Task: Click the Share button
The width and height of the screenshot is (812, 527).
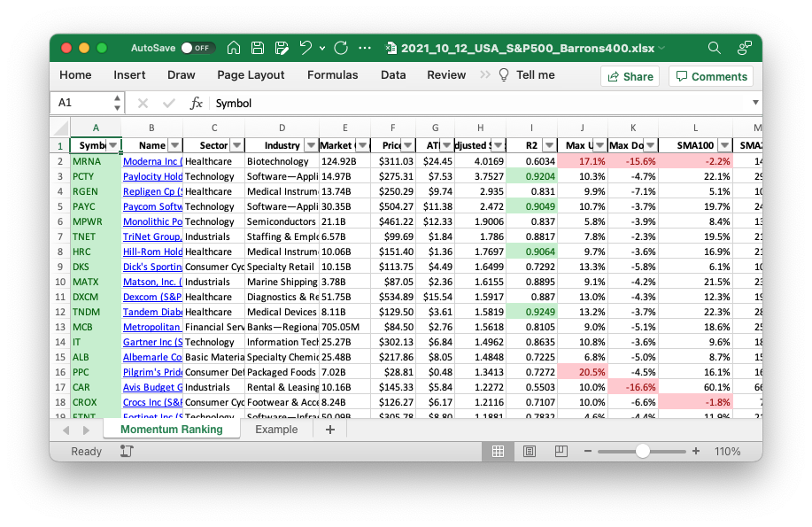Action: coord(630,76)
